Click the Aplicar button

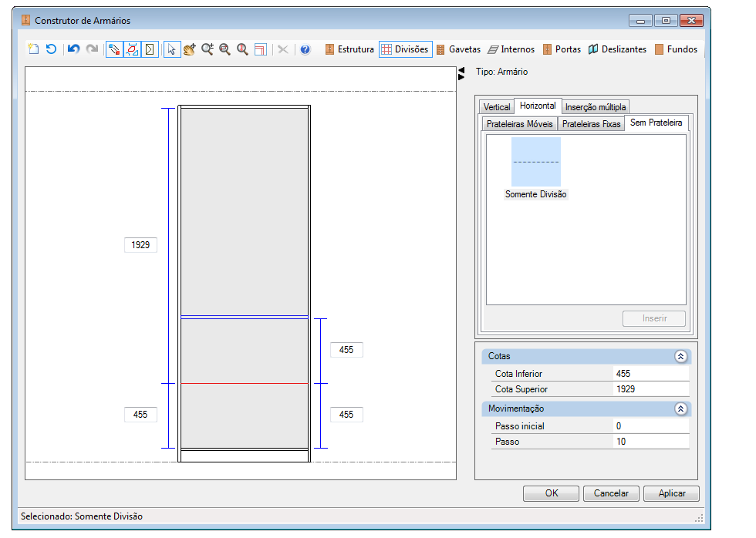pyautogui.click(x=672, y=493)
